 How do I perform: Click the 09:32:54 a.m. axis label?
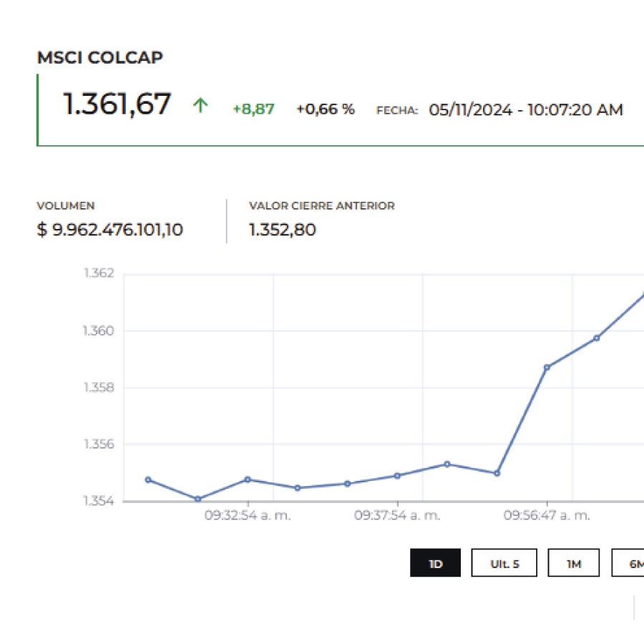tap(250, 513)
